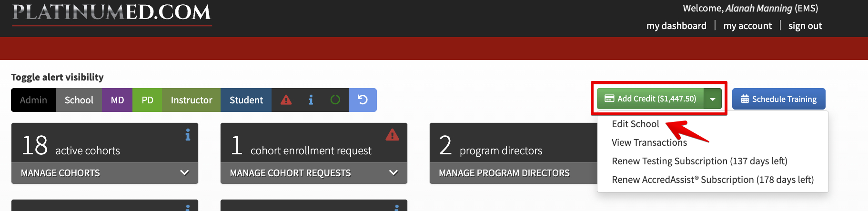
Task: Toggle PD alert visibility
Action: pos(147,100)
